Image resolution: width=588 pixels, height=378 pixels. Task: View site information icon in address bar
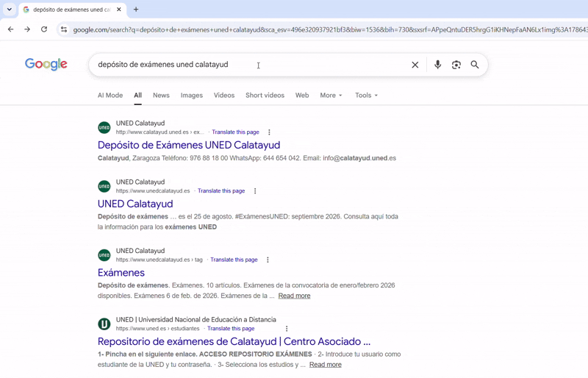tap(64, 29)
